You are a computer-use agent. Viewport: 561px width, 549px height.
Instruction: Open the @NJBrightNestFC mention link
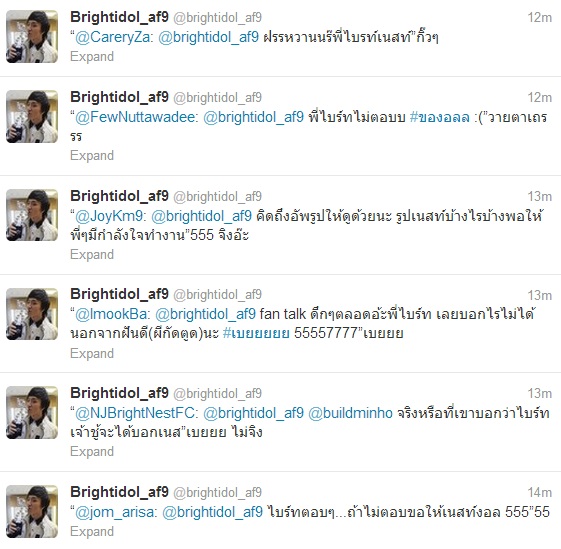pyautogui.click(x=135, y=413)
